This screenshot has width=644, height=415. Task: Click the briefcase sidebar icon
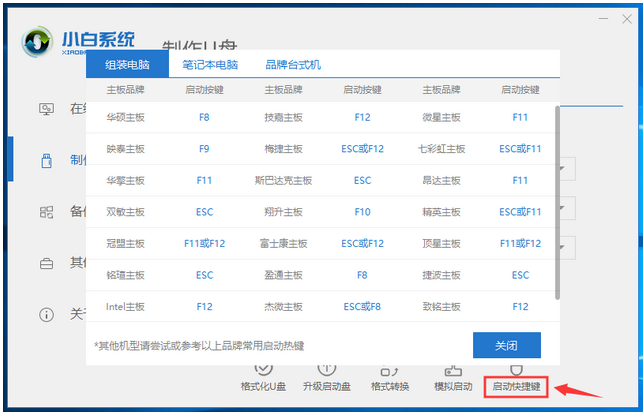coord(46,264)
